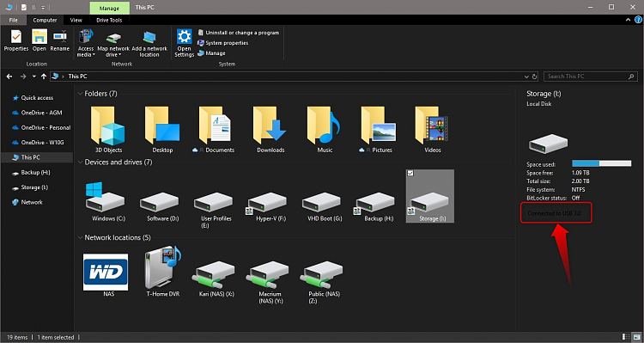Viewport: 644px width, 343px height.
Task: Go up one folder level
Action: [x=44, y=77]
